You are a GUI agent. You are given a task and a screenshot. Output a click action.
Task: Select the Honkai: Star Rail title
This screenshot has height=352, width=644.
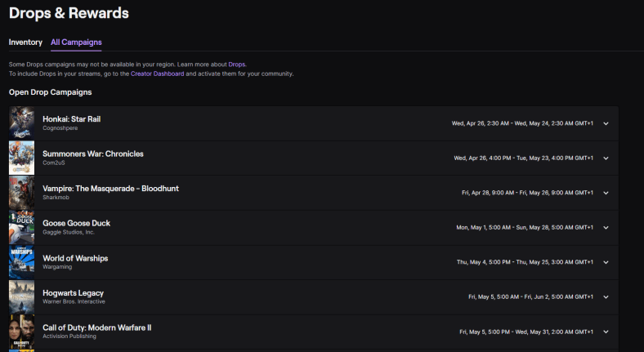point(71,119)
